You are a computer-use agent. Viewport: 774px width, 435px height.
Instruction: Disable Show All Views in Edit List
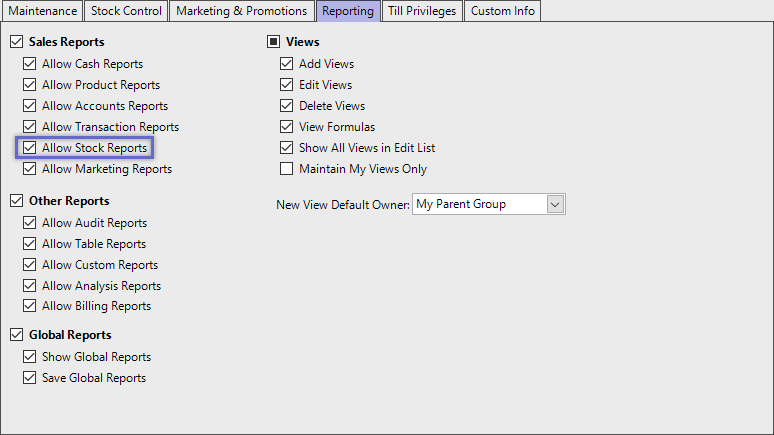(x=287, y=148)
